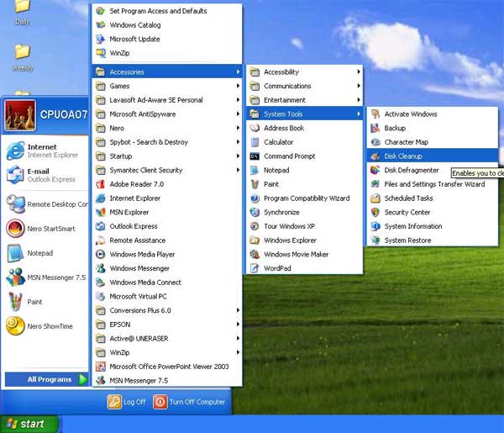Viewport: 504px width, 433px height.
Task: Click the Calculator icon in Accessories menu
Action: (255, 142)
